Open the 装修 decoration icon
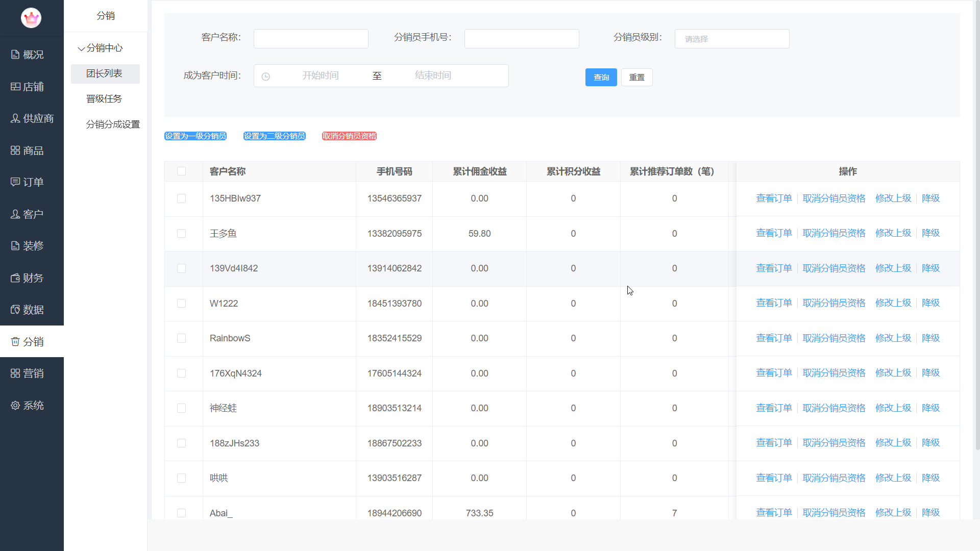The width and height of the screenshot is (980, 551). pos(15,246)
